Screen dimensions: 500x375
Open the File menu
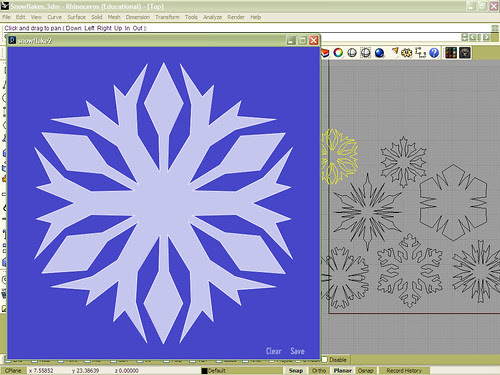[6, 17]
